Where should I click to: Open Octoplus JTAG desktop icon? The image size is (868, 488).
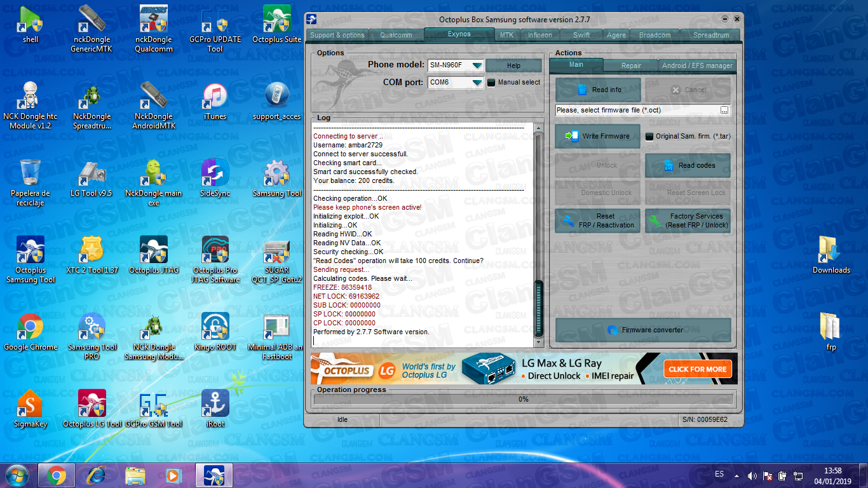[x=153, y=255]
